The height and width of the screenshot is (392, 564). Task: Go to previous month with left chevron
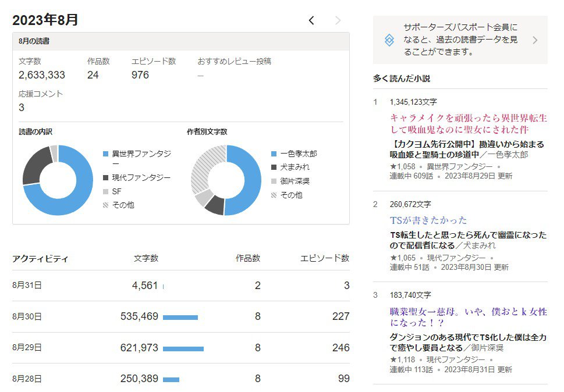pos(311,21)
